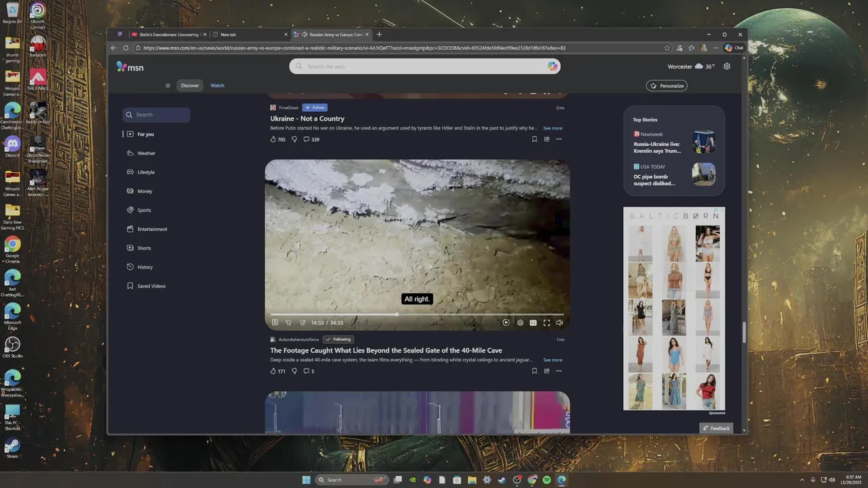Screen dimensions: 868x488
Task: Open Shorts in the sidebar
Action: coord(144,248)
